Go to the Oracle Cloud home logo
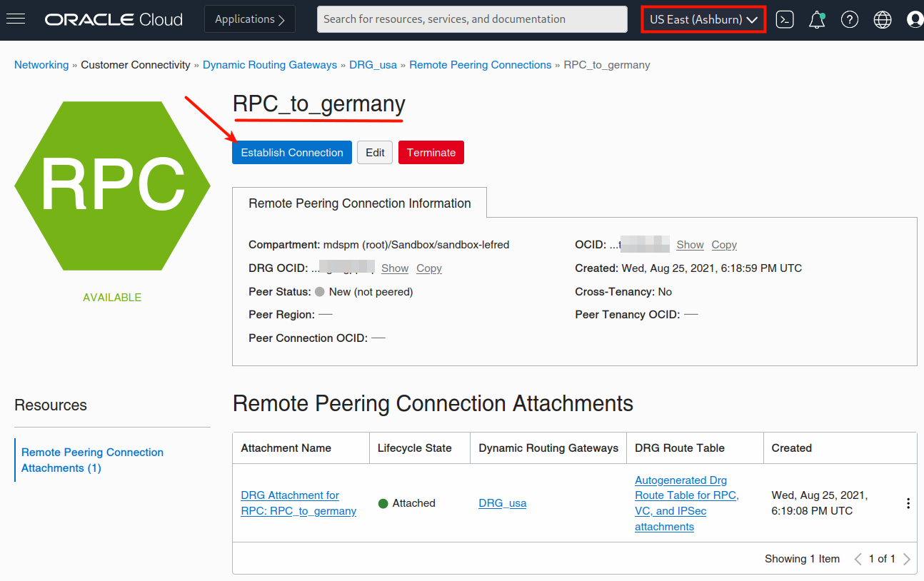Viewport: 924px width, 581px height. point(114,19)
